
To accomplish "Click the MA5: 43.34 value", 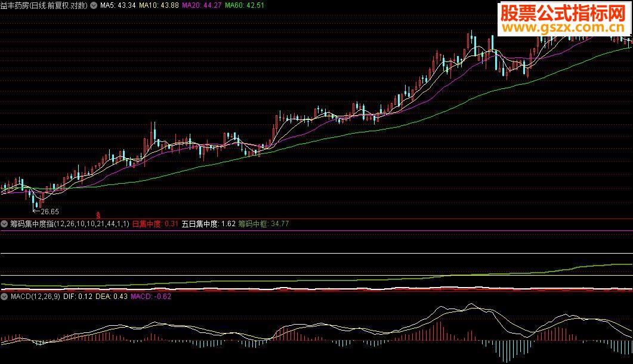I will click(118, 5).
